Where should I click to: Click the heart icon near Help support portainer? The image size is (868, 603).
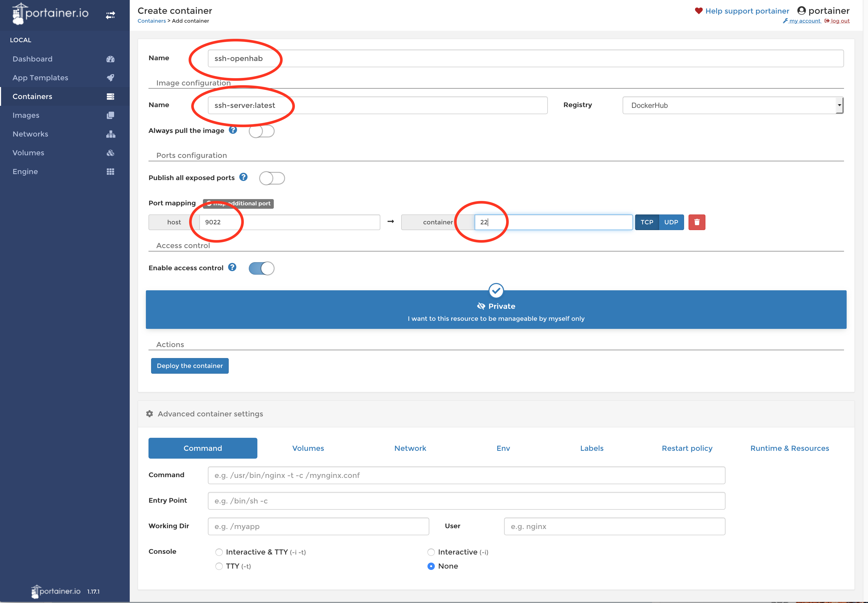click(x=699, y=11)
